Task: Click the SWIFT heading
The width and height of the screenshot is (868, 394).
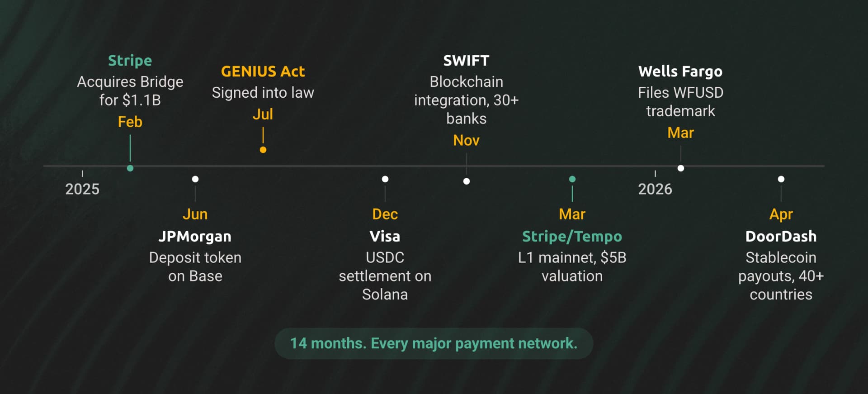Action: point(467,61)
